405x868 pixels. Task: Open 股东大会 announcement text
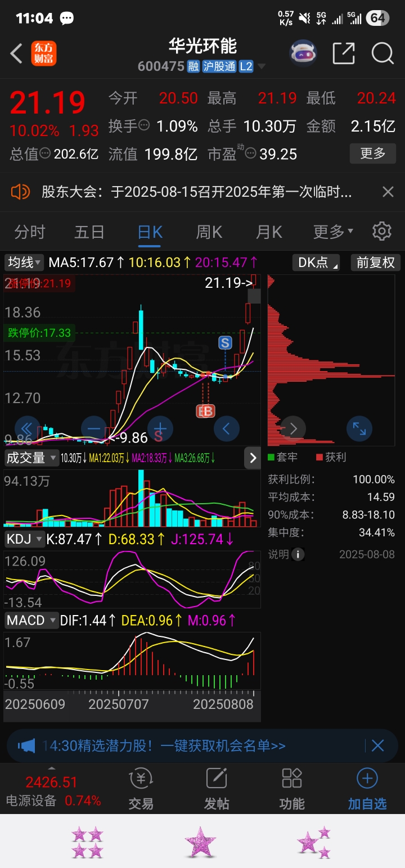(x=197, y=192)
